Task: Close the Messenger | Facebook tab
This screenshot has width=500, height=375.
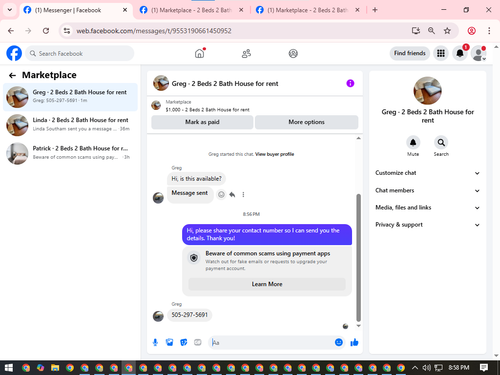Action: click(x=125, y=10)
